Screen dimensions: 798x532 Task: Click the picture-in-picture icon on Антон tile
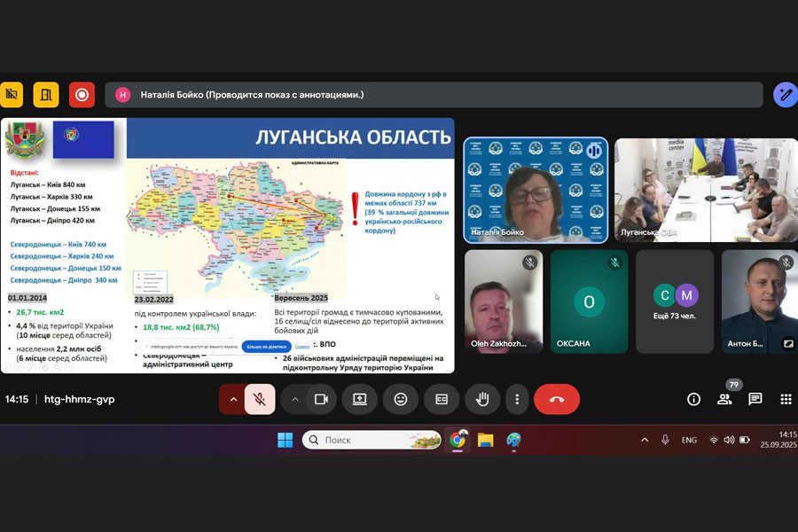[788, 344]
